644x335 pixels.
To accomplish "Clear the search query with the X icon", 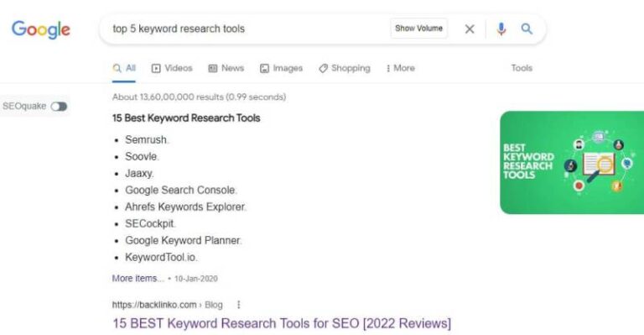I will 470,29.
